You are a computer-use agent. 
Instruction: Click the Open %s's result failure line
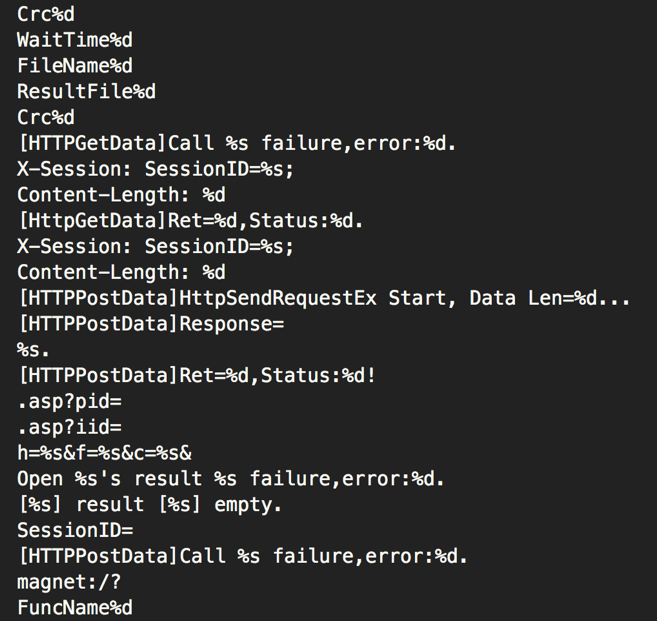[x=231, y=479]
